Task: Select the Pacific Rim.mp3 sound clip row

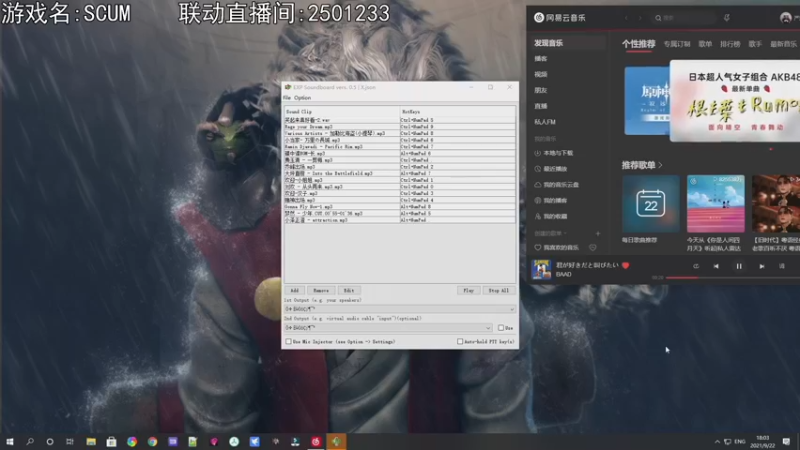Action: click(x=342, y=146)
